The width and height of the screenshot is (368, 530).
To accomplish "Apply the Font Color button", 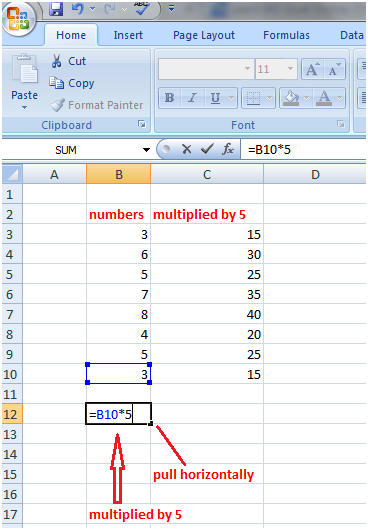I will (x=324, y=98).
